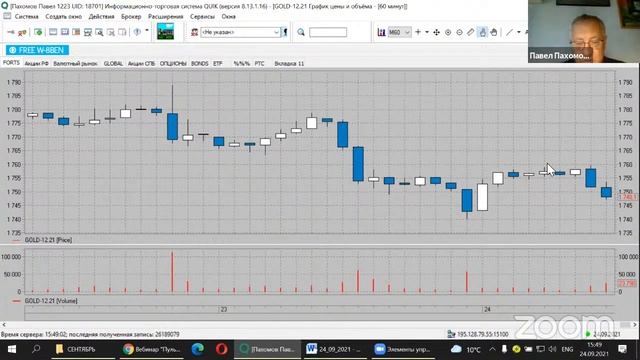The image size is (640, 360).
Task: Click the connection plug icon in toolbar
Action: click(x=11, y=32)
